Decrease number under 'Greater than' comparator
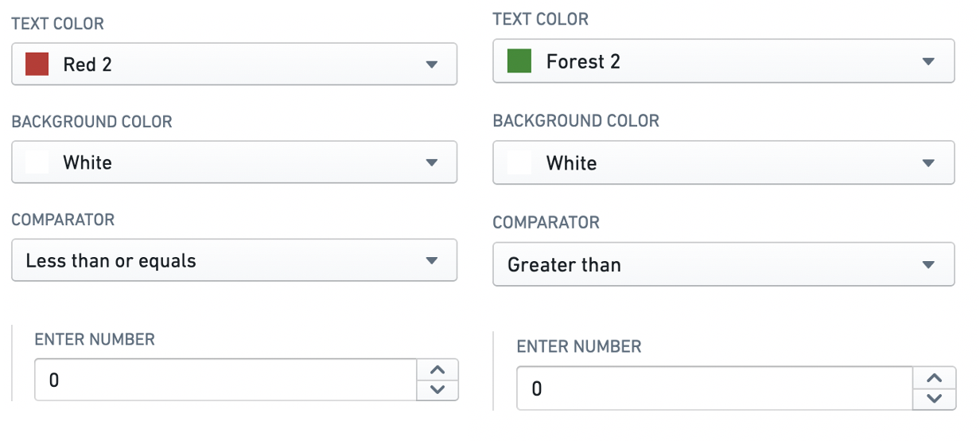The height and width of the screenshot is (441, 980). pyautogui.click(x=935, y=399)
